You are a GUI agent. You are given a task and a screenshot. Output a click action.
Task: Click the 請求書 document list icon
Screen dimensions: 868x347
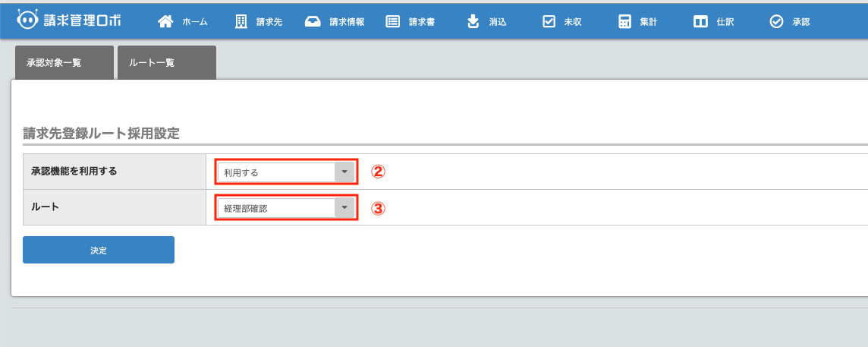(x=393, y=22)
